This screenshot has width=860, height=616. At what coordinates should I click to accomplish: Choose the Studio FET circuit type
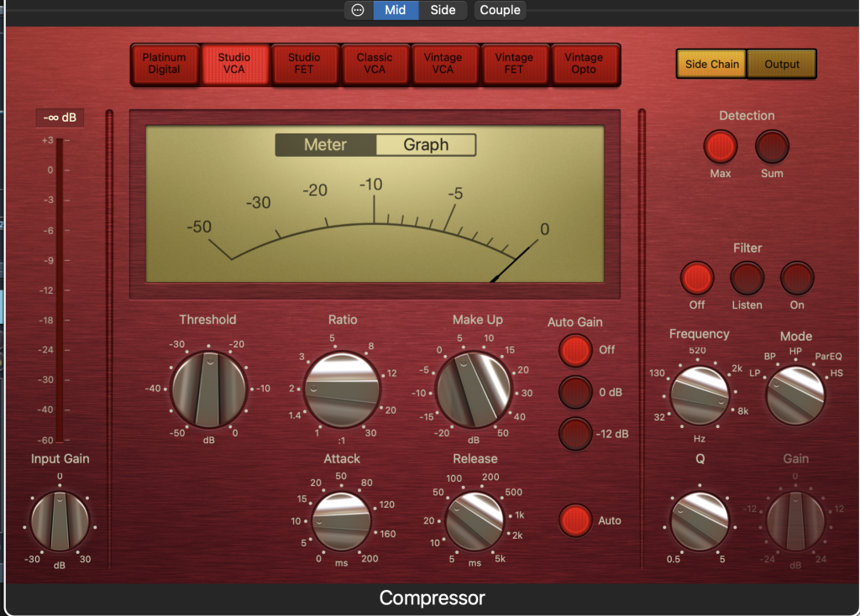(304, 64)
